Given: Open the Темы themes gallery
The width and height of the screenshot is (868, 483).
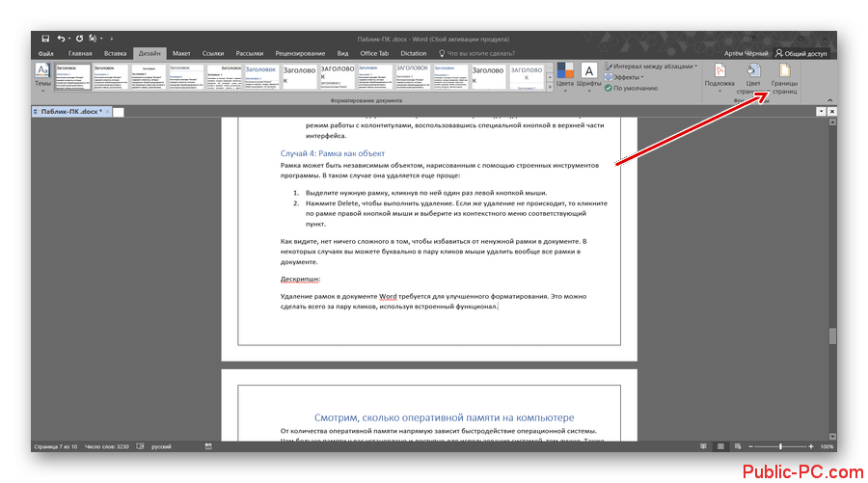Looking at the screenshot, I should coord(42,76).
